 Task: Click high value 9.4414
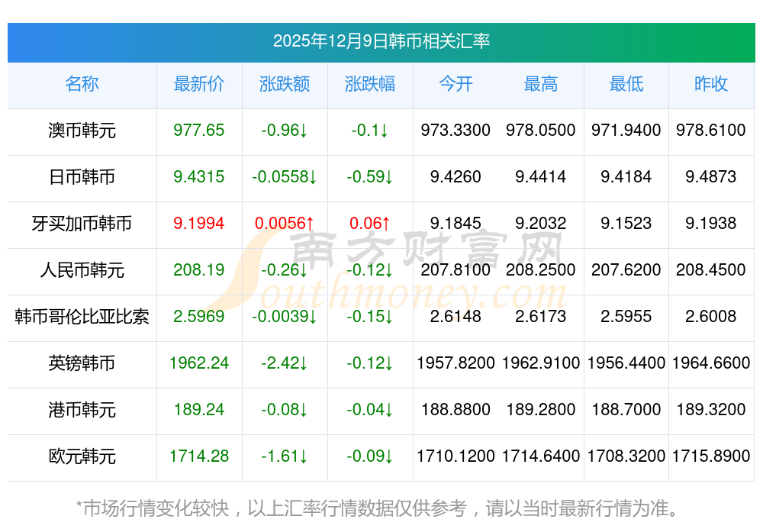(541, 176)
